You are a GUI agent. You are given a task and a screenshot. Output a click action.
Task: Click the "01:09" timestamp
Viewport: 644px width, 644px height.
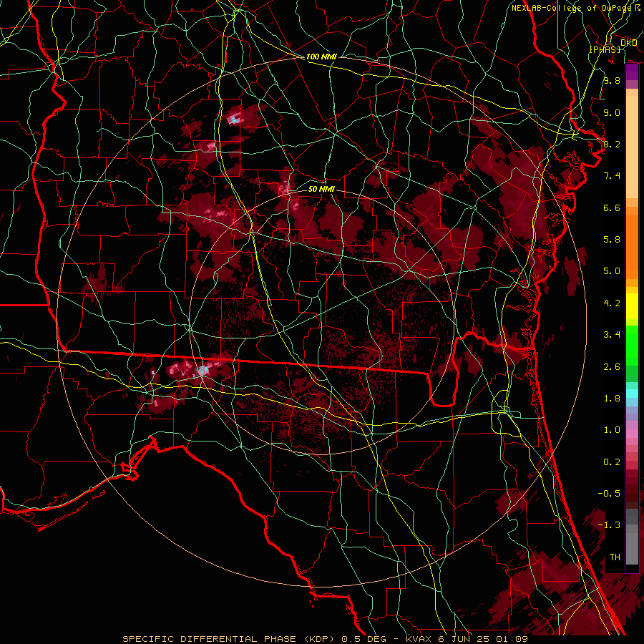coord(512,639)
